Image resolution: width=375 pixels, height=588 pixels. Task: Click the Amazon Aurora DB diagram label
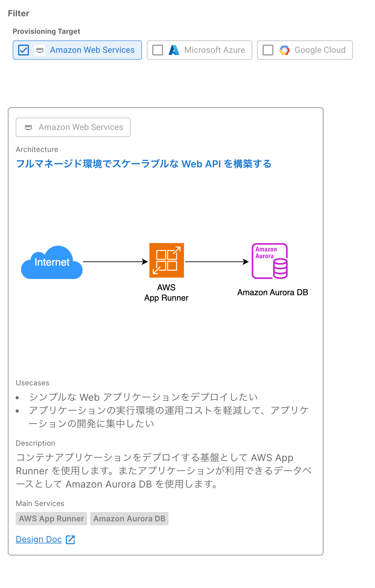[273, 292]
